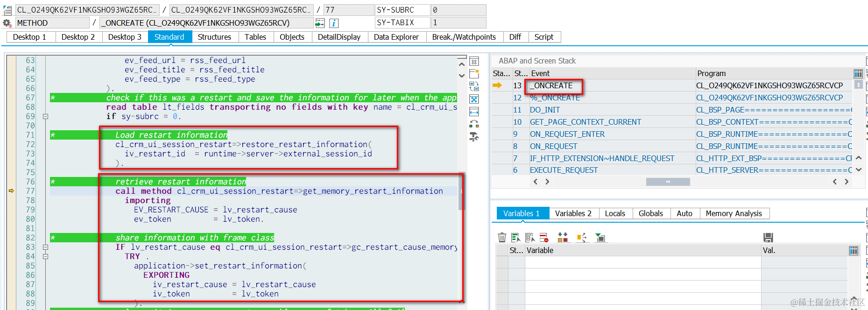This screenshot has height=310, width=868.
Task: Click left arrow under the Event column
Action: pos(536,182)
